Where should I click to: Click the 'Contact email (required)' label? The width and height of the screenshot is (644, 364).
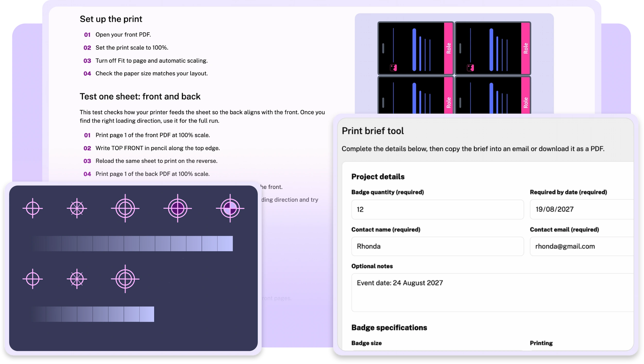[564, 230]
